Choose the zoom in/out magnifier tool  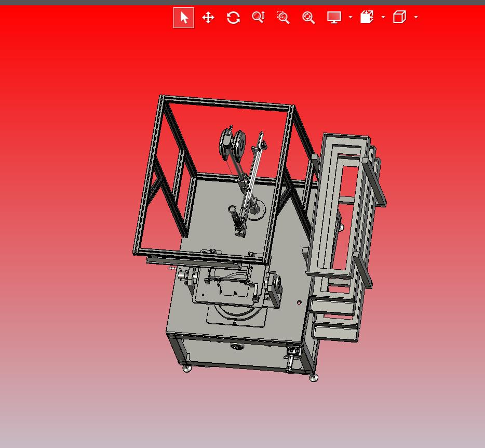tap(258, 17)
